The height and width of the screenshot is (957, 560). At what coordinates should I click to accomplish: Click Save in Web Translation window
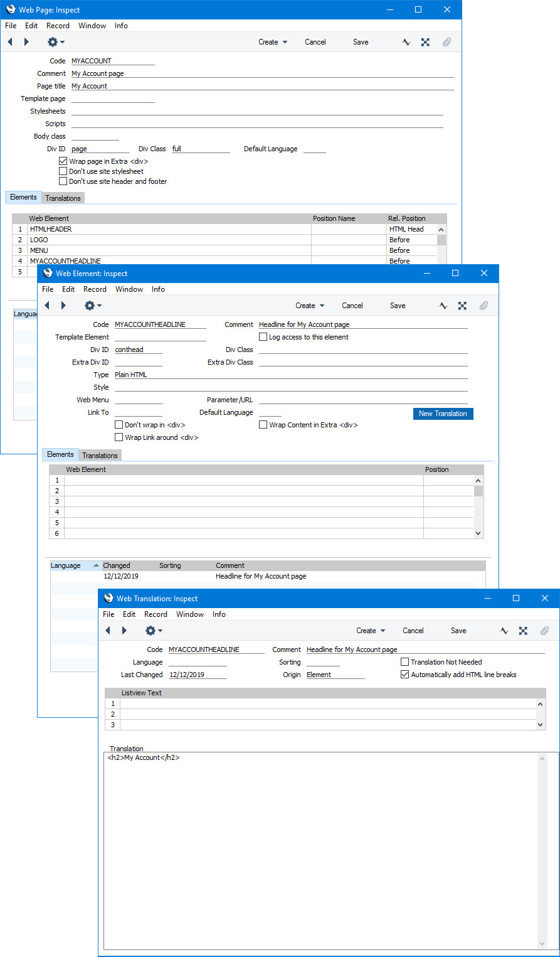(458, 631)
